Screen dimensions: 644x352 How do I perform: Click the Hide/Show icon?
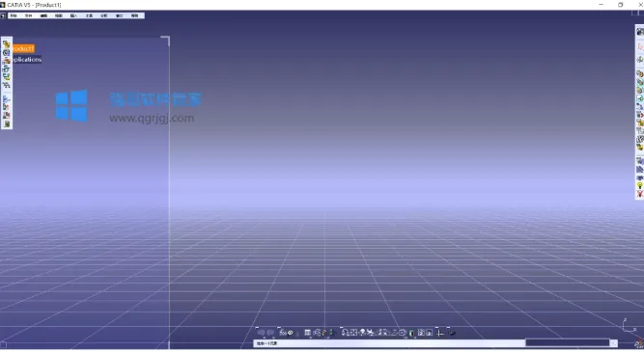[x=421, y=333]
